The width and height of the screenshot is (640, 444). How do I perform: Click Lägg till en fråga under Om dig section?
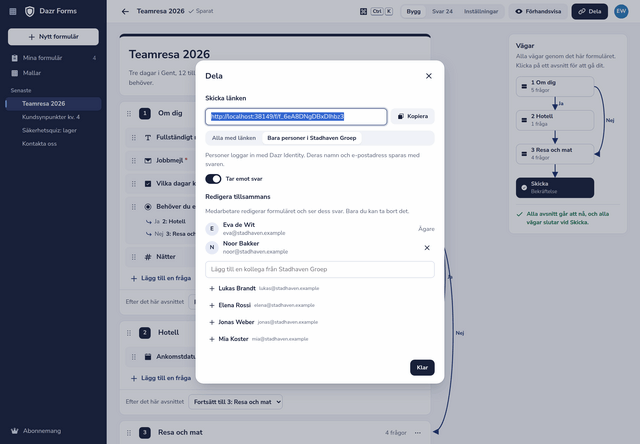(161, 278)
